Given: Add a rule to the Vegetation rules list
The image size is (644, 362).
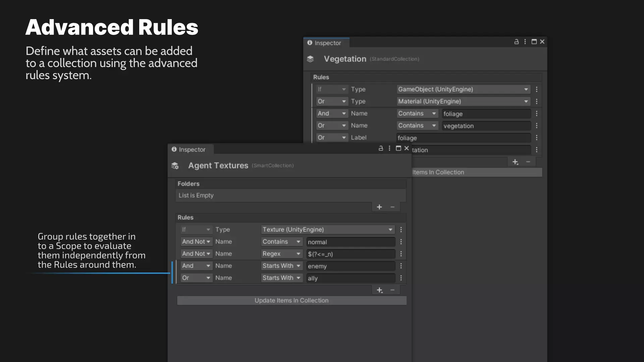Looking at the screenshot, I should [x=516, y=162].
